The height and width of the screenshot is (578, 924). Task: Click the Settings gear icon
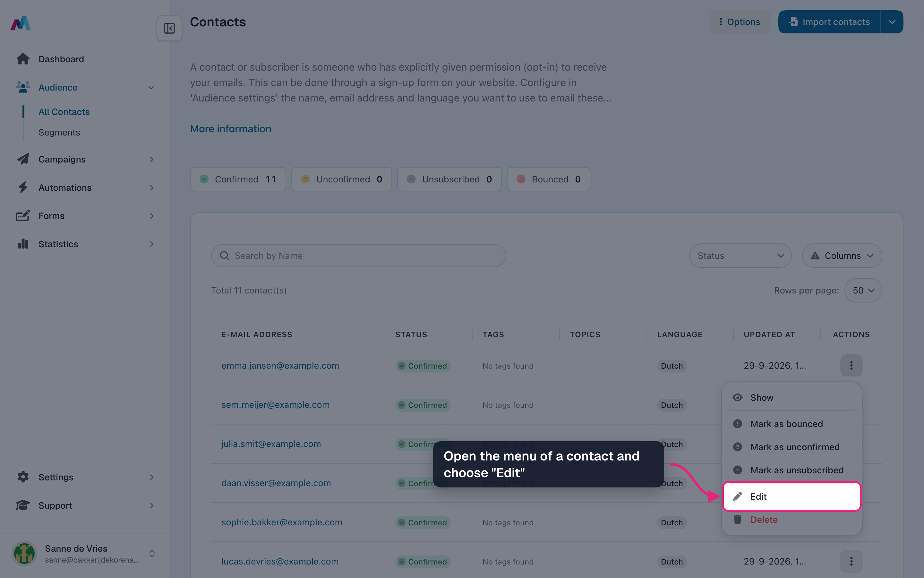[x=23, y=477]
